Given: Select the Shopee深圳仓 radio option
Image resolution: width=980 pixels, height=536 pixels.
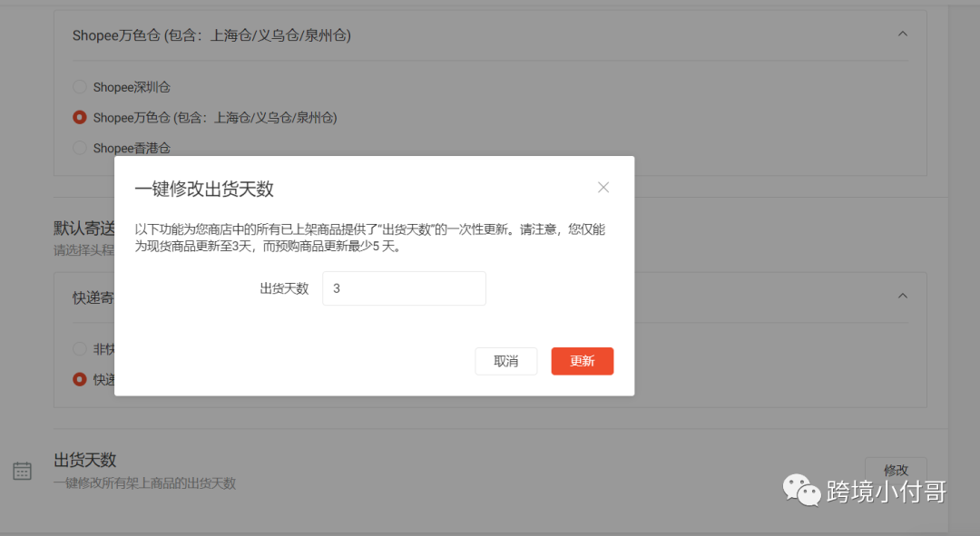Looking at the screenshot, I should coord(79,87).
